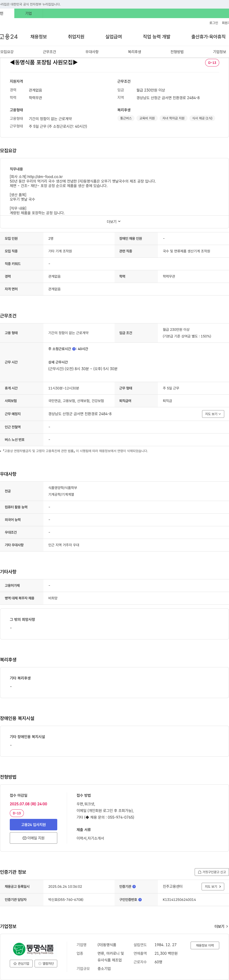Open 지도 보기 for 진주고용센터
Viewport: 229px width, 980px height.
213,886
